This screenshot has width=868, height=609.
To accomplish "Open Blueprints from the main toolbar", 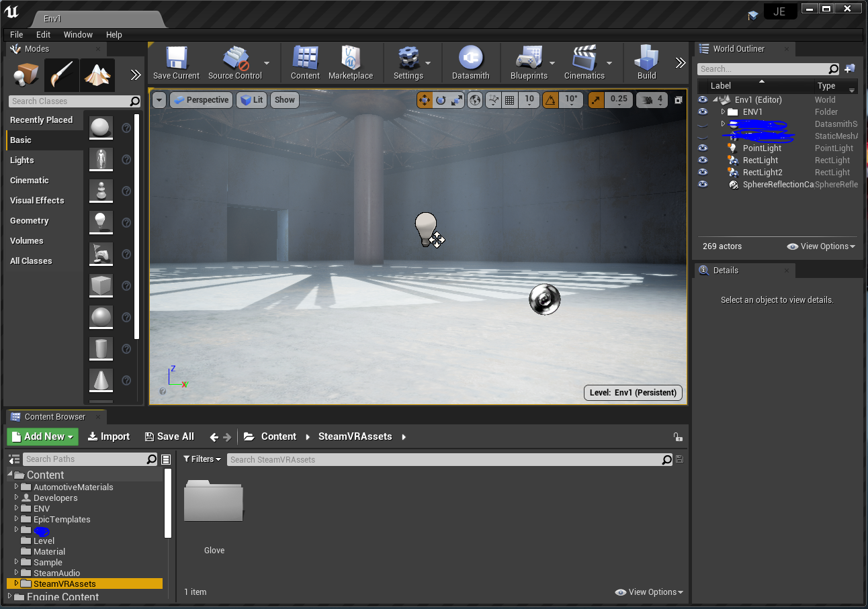I will pos(529,62).
